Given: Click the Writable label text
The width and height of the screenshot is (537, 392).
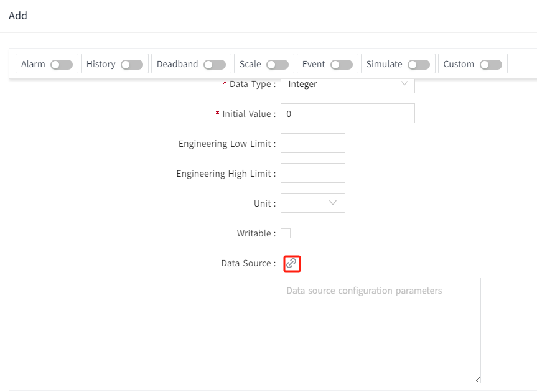Looking at the screenshot, I should point(255,234).
